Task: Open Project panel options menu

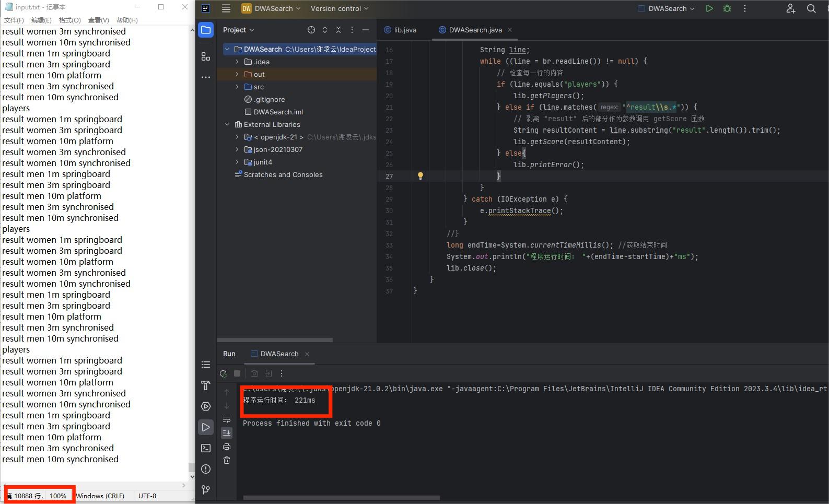Action: click(x=352, y=30)
